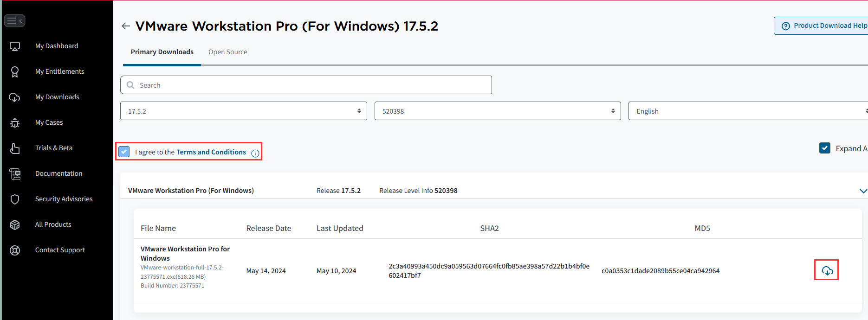Image resolution: width=868 pixels, height=320 pixels.
Task: Click the page title VMware Workstation Pro 17.5.2
Action: 287,26
